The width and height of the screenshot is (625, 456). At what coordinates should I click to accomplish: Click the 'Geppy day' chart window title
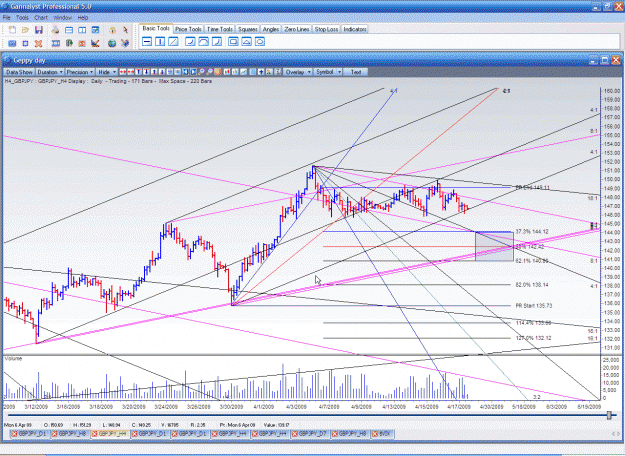click(x=29, y=61)
